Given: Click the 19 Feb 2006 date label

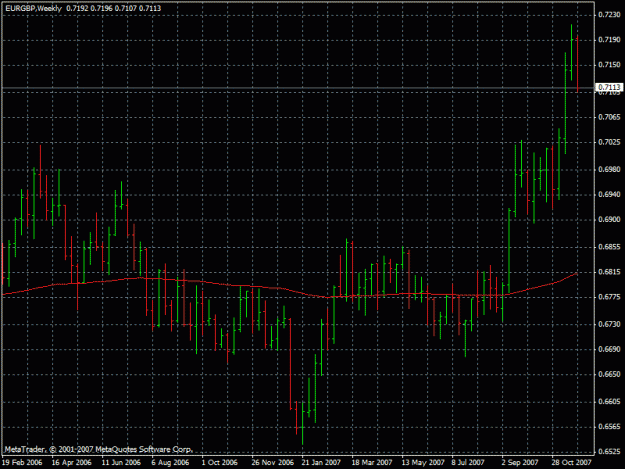Looking at the screenshot, I should click(22, 463).
